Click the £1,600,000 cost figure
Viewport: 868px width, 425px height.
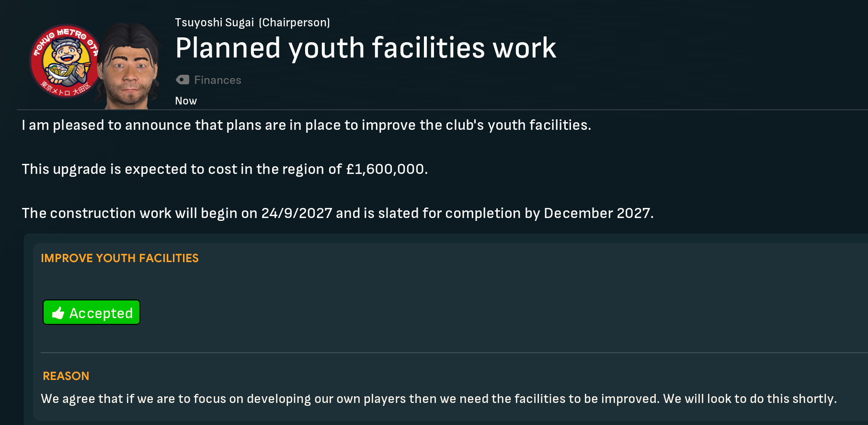point(385,169)
